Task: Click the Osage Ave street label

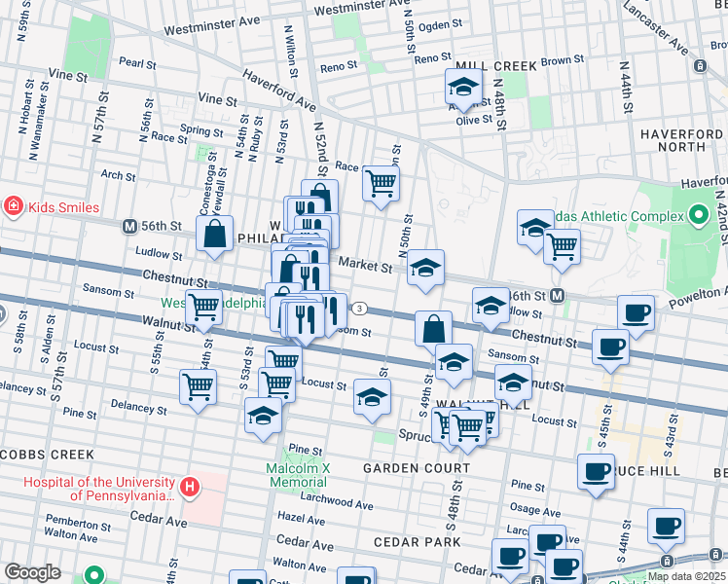Action: (x=535, y=509)
